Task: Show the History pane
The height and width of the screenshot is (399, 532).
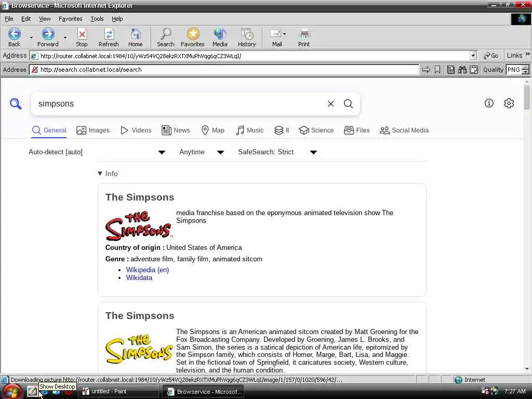Action: point(247,37)
